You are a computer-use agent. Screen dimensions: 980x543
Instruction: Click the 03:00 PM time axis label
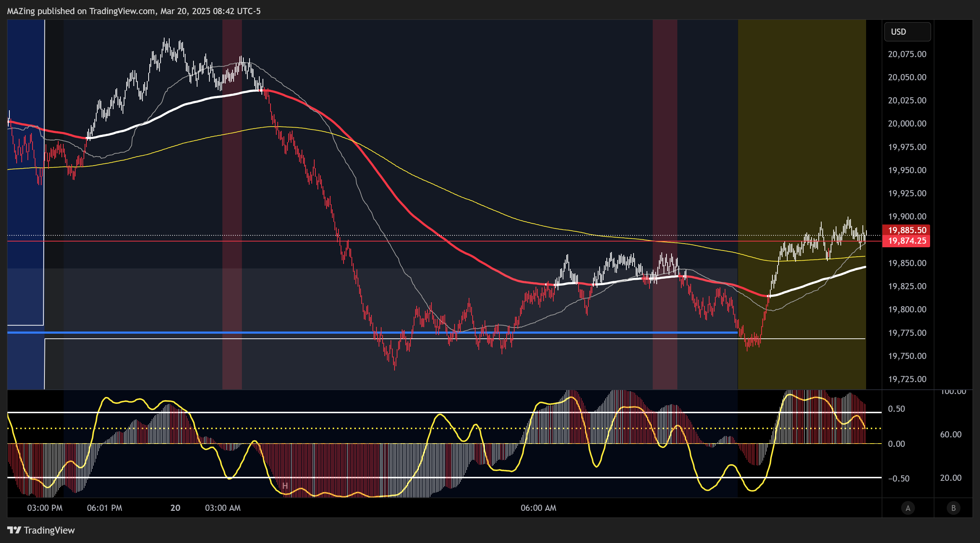pyautogui.click(x=45, y=508)
